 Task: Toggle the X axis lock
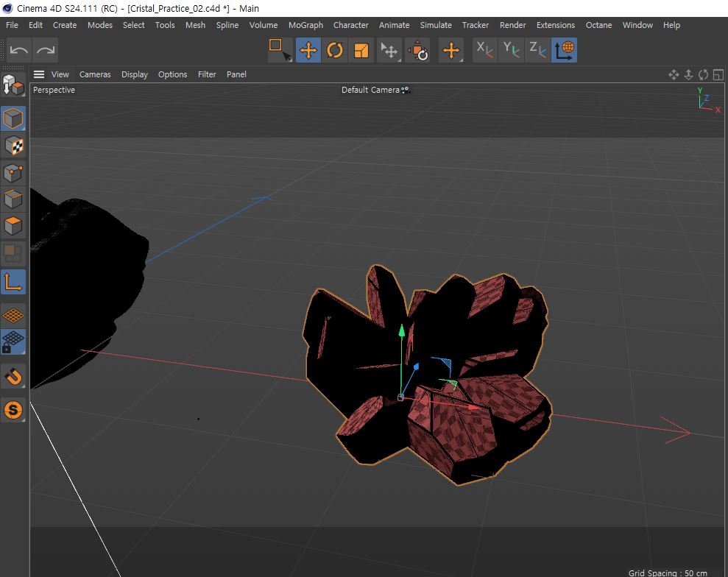point(484,50)
